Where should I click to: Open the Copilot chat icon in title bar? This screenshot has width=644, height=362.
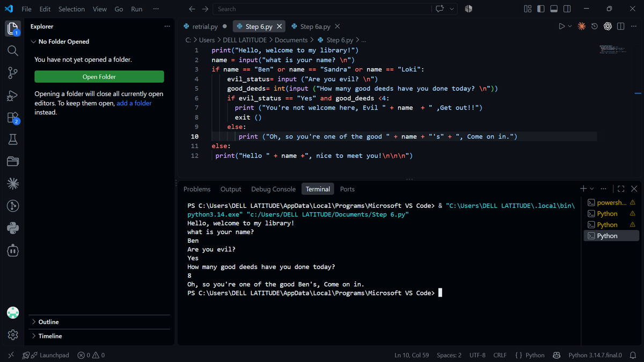[441, 9]
